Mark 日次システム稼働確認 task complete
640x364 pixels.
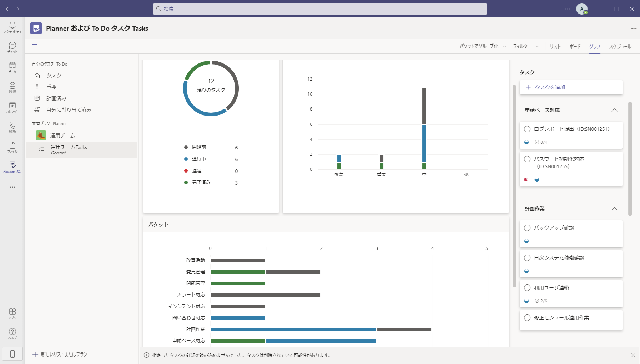tap(527, 258)
